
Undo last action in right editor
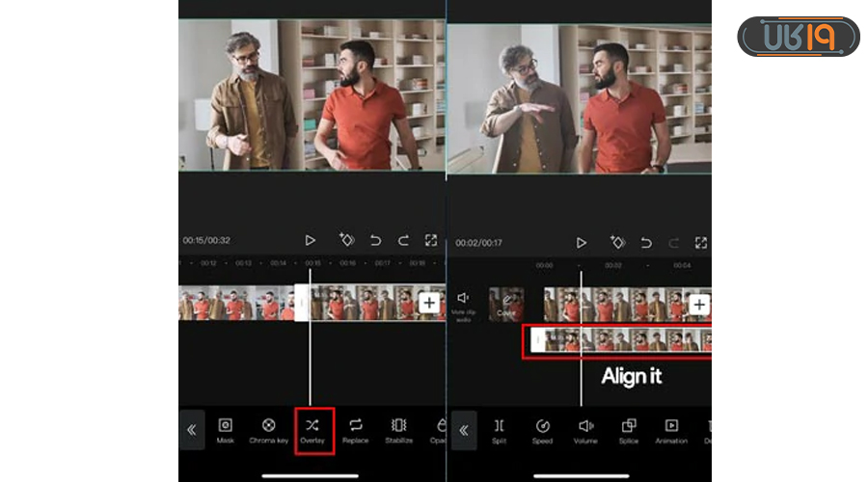pyautogui.click(x=646, y=243)
